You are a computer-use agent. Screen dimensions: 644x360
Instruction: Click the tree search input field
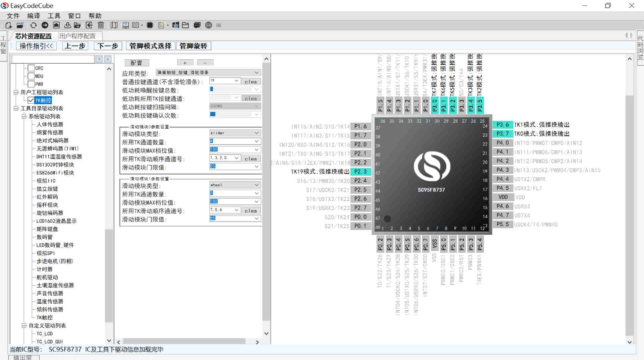(53, 59)
